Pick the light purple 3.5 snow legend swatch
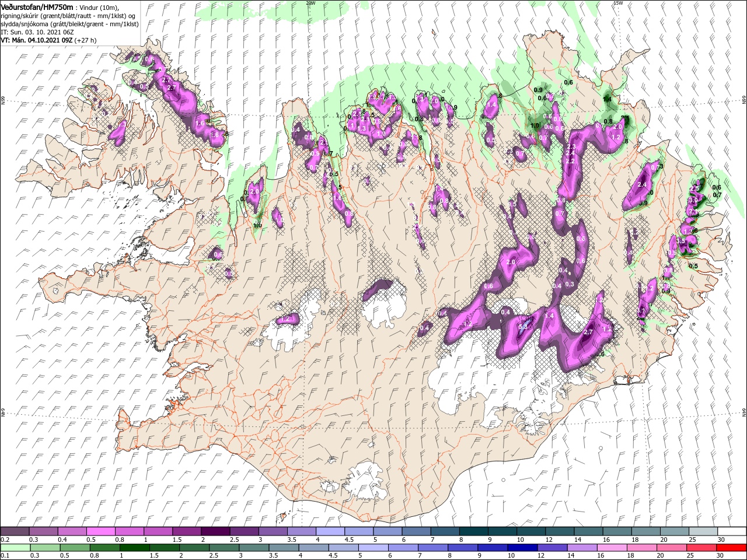Screen dimensions: 747x560 (x=302, y=531)
